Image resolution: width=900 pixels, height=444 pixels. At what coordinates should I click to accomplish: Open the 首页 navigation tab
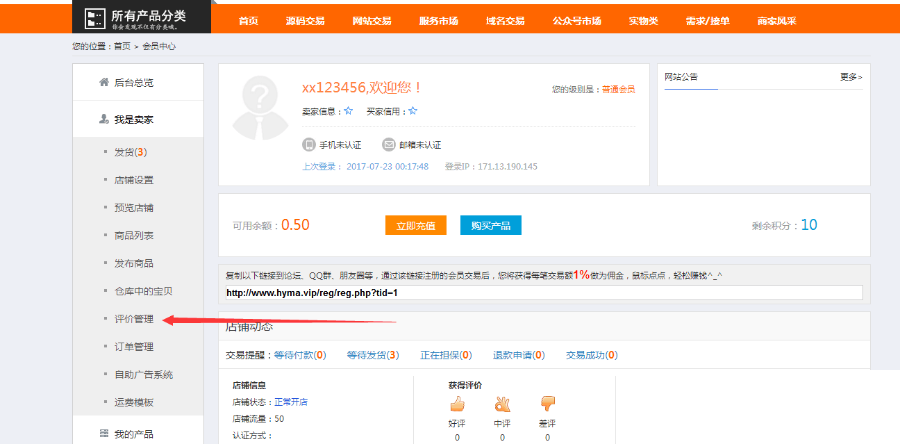[x=249, y=21]
